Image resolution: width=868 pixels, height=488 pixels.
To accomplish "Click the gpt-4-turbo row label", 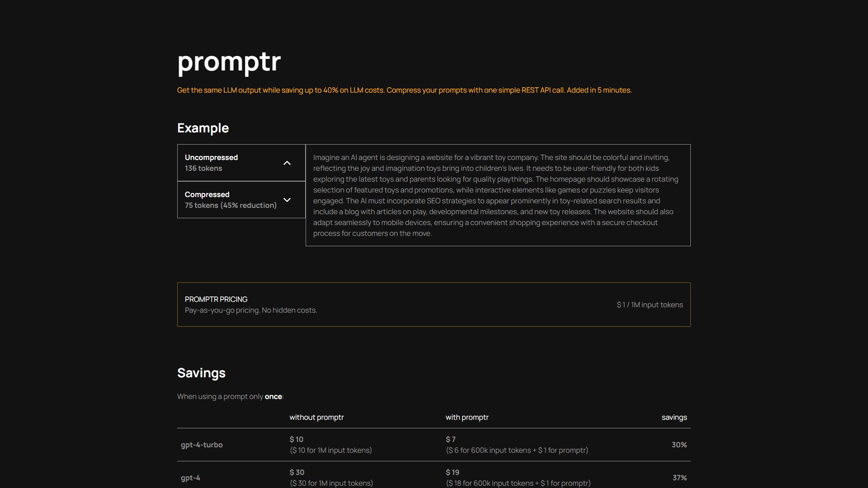I will (x=202, y=445).
